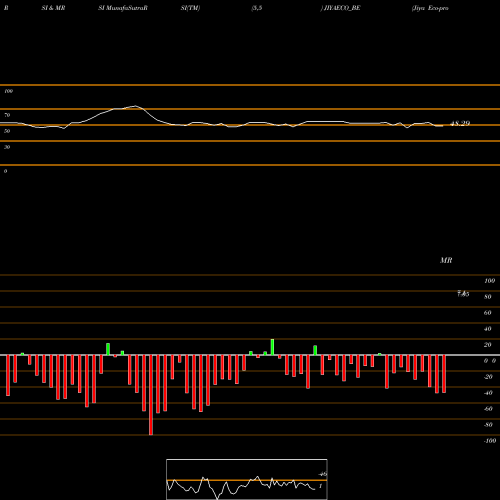Viewport: 500px width, 500px height.
Task: Click the tallest red bar reaching -100
Action: [x=151, y=395]
